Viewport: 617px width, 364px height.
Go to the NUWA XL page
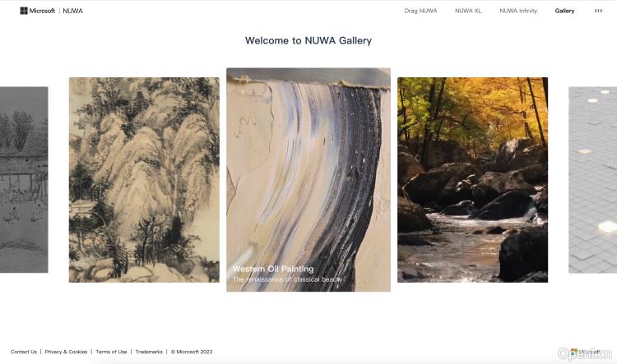coord(468,11)
